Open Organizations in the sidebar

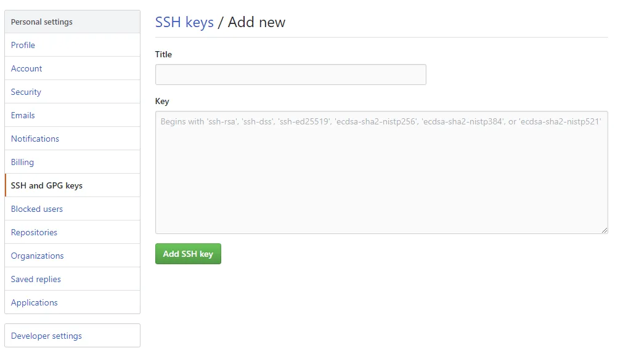(x=37, y=256)
